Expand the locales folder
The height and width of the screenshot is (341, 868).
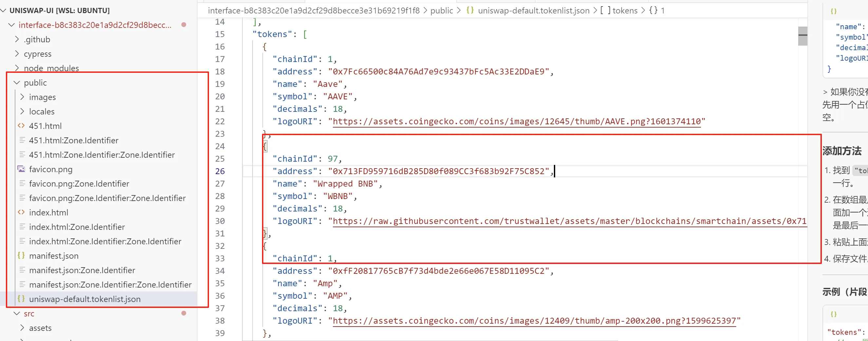coord(22,111)
